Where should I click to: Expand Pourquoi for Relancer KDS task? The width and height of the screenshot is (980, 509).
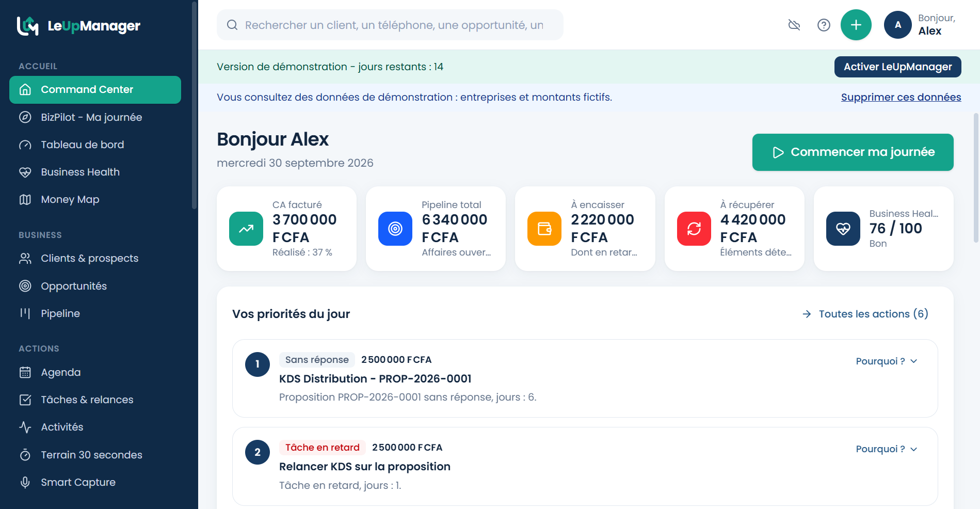pyautogui.click(x=887, y=449)
